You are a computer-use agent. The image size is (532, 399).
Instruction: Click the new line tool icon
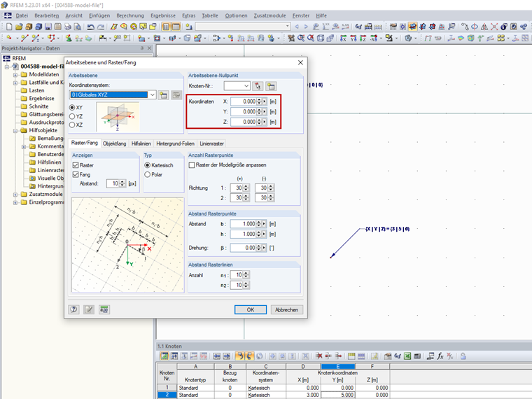(x=24, y=38)
